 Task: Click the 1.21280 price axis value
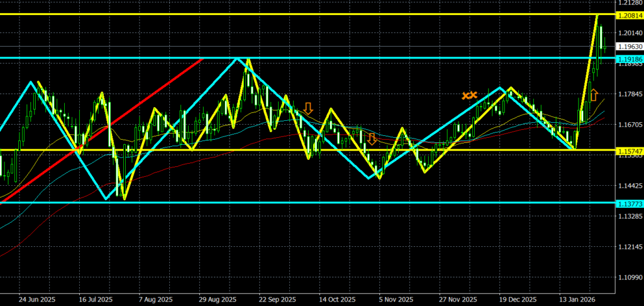click(x=629, y=3)
